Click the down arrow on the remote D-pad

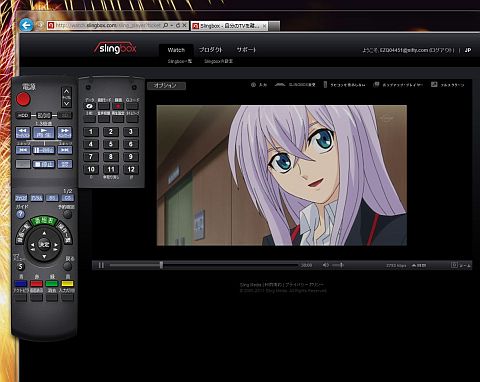44,256
